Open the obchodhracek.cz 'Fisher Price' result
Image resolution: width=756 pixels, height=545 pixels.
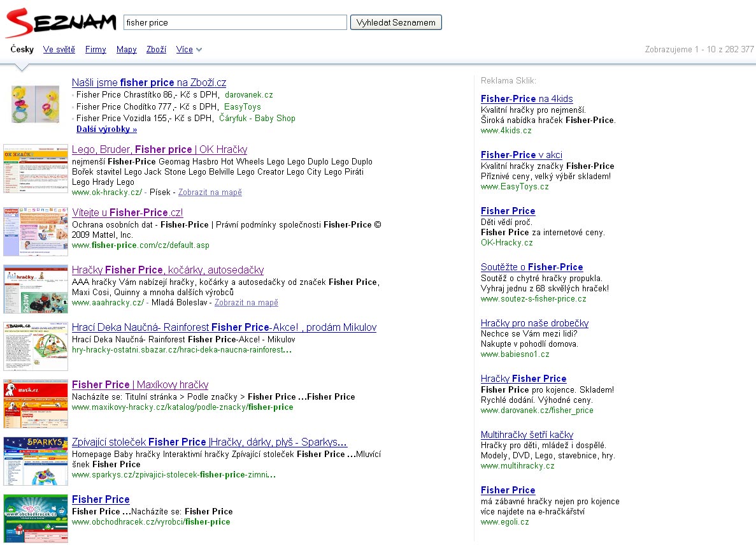coord(101,500)
